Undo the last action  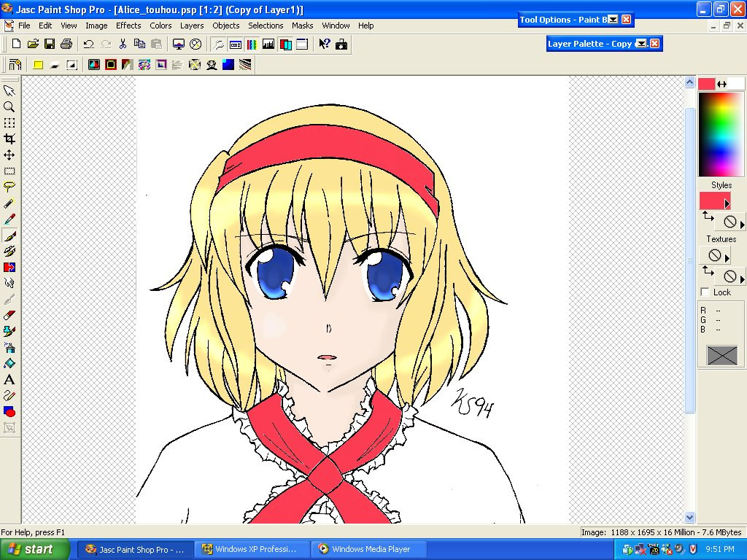[x=88, y=44]
